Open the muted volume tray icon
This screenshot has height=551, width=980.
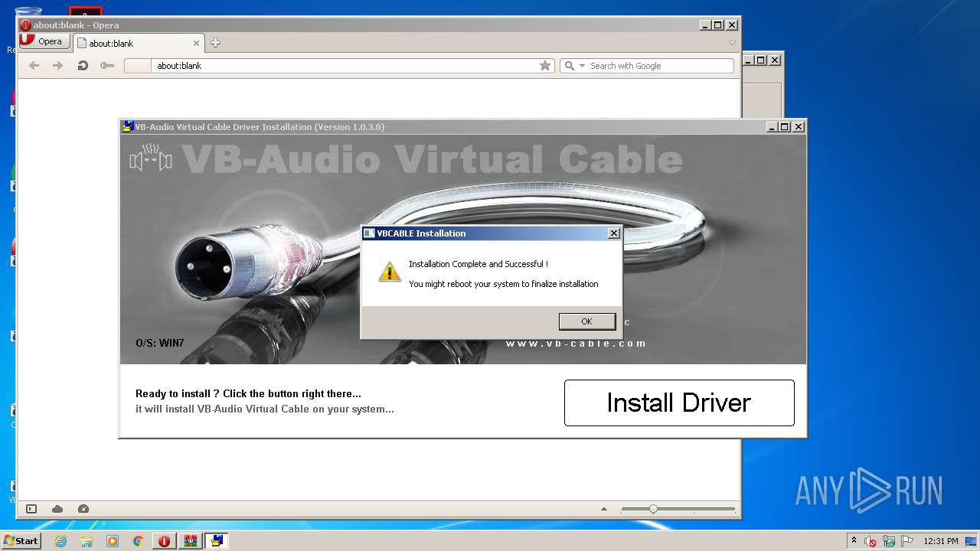point(871,541)
